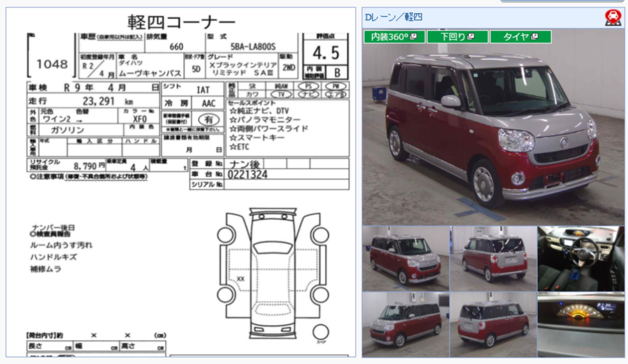Click the 'XX' damage mark on the car diagram
This screenshot has width=628, height=364.
click(x=241, y=279)
